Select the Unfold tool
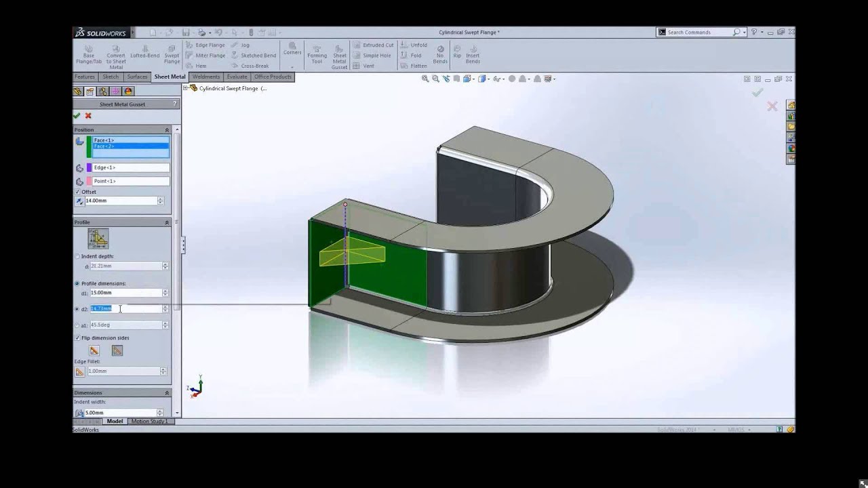This screenshot has width=868, height=488. tap(413, 45)
